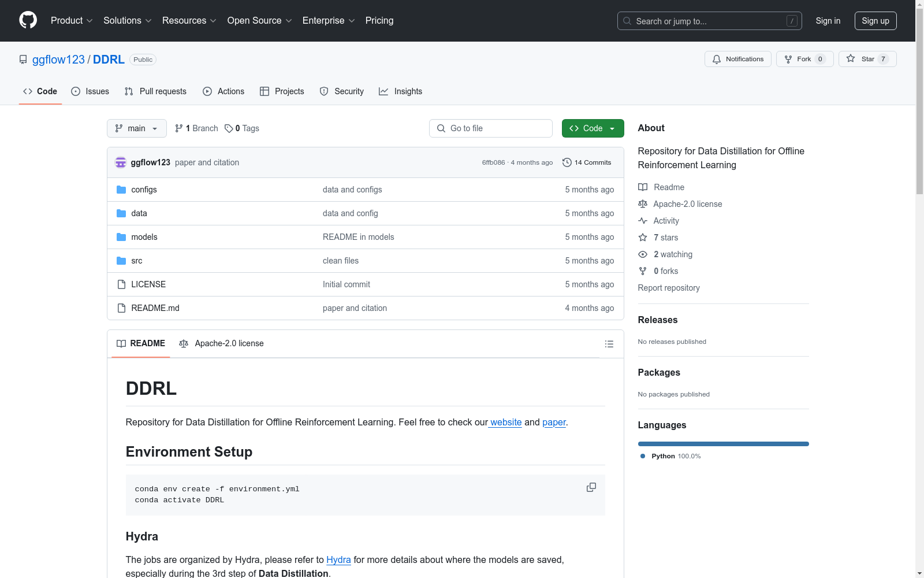The image size is (924, 578).
Task: Click the eye icon beside 2 watching
Action: [x=643, y=254]
